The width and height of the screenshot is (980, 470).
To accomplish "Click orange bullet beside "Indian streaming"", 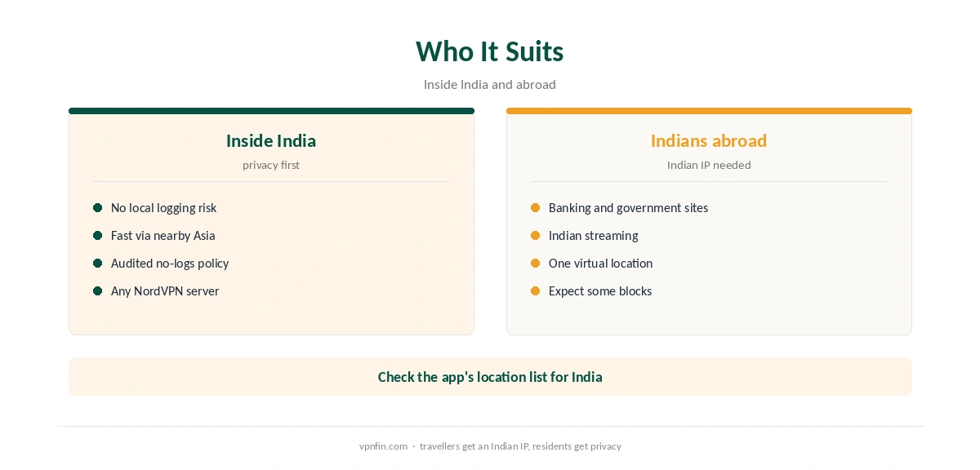I will pos(536,236).
